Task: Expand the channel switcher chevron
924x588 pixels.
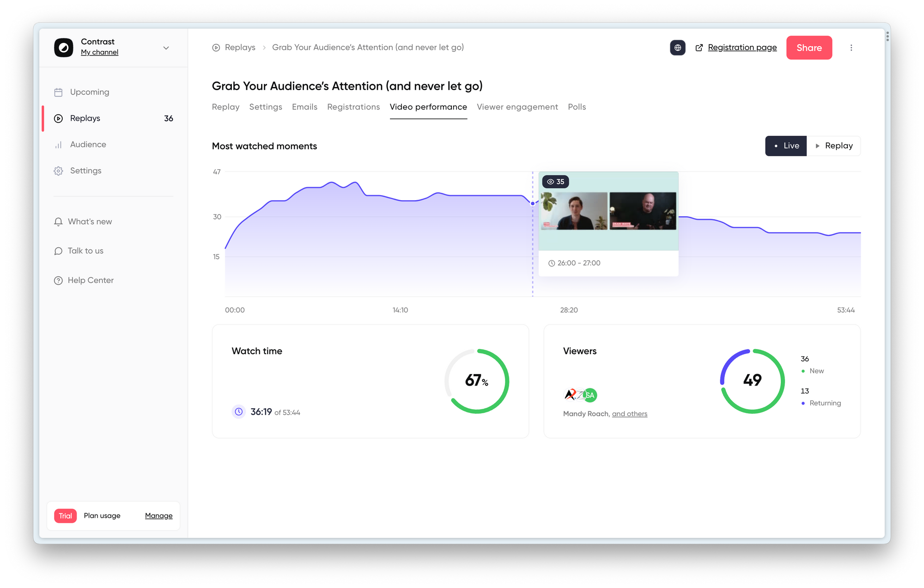Action: [x=166, y=48]
